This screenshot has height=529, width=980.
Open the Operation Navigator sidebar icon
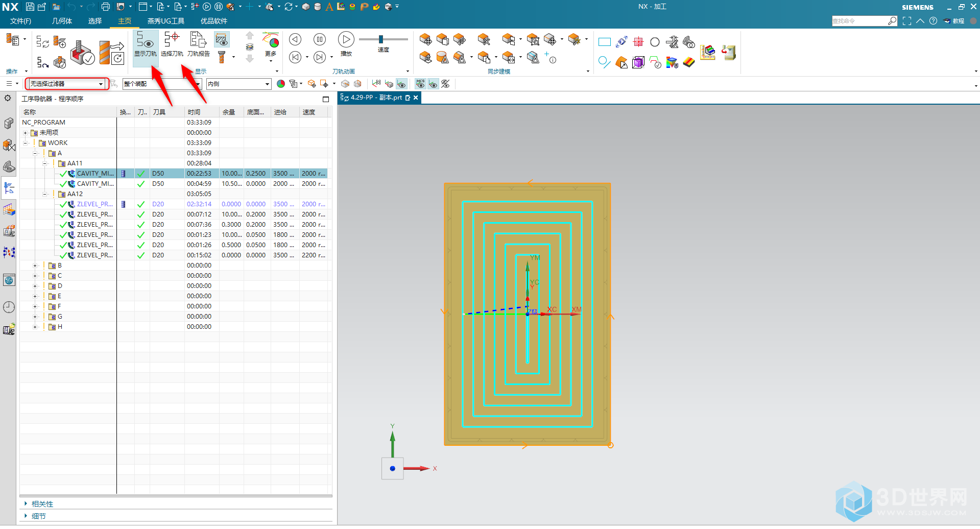click(9, 188)
